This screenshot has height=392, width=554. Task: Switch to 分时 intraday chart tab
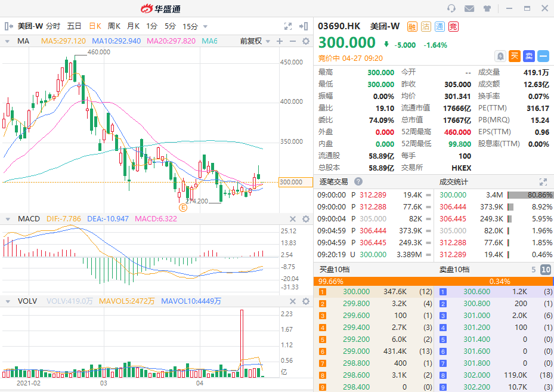pos(53,26)
